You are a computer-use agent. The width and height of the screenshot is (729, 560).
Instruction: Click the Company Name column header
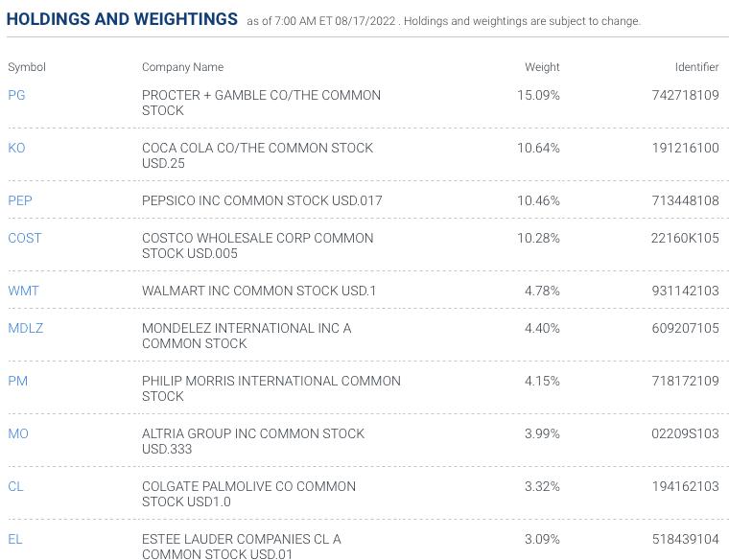click(182, 67)
